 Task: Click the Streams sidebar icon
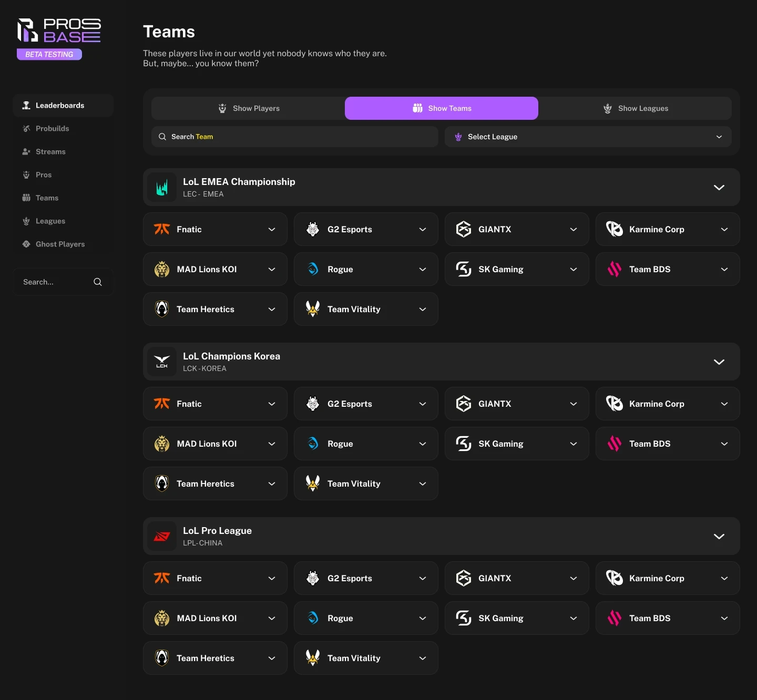(x=26, y=152)
